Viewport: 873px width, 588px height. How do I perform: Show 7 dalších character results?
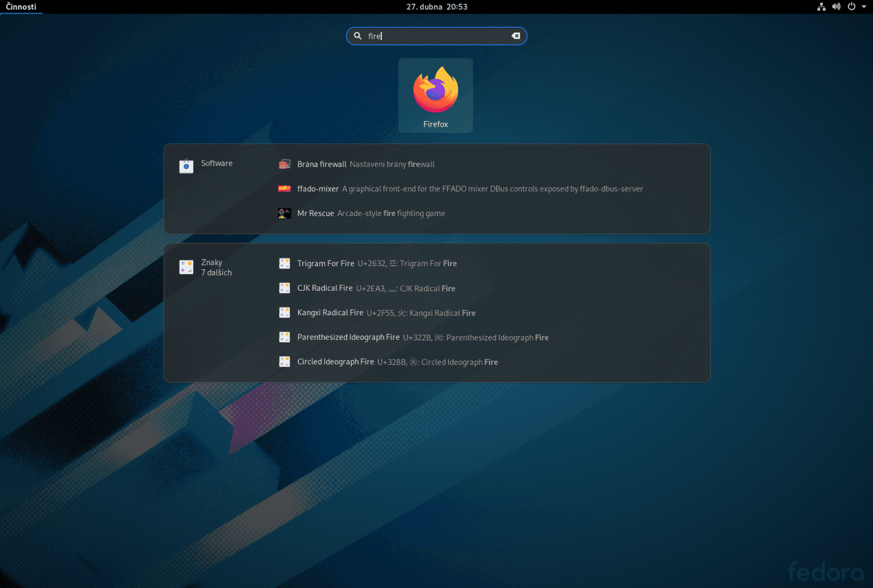point(217,272)
